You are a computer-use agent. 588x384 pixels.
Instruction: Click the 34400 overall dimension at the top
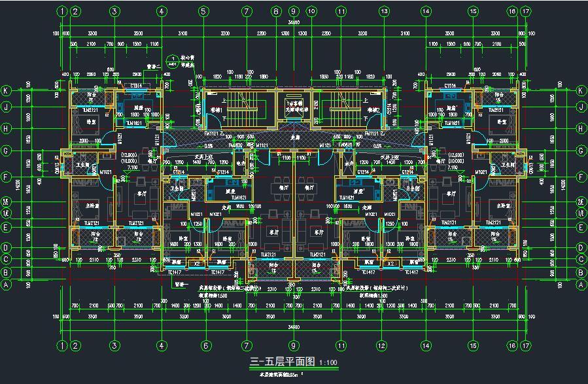[x=293, y=22]
